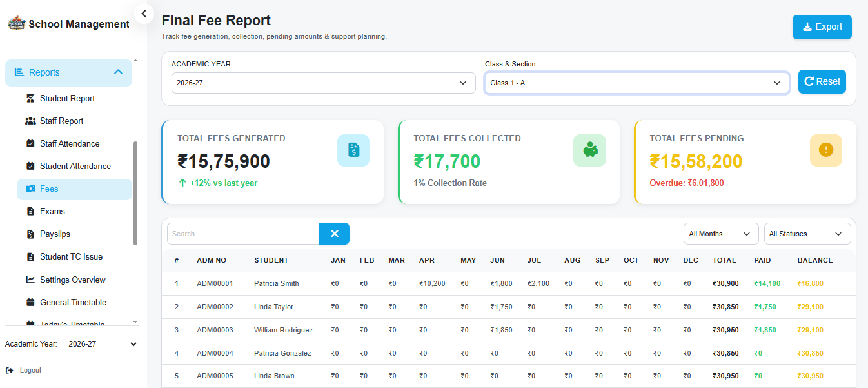
Task: Clear search with the blue X button
Action: (334, 234)
